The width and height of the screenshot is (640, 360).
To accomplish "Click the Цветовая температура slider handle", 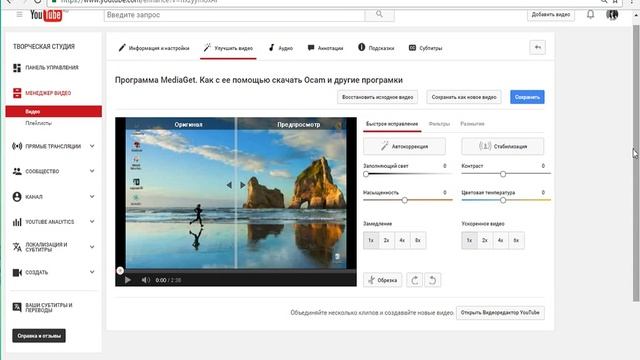I will tap(503, 200).
